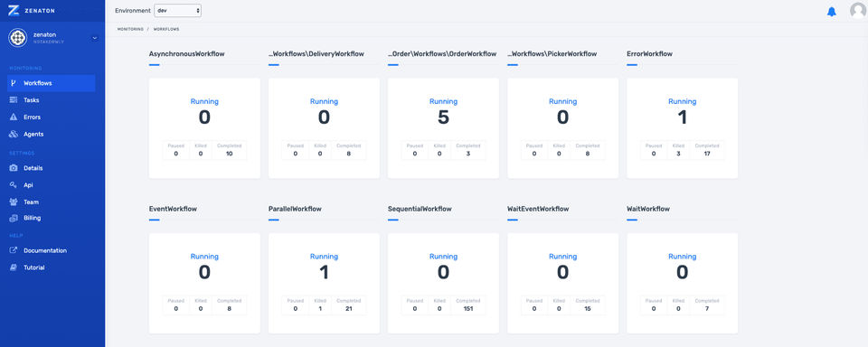
Task: Open the ParallelWorkflow heading
Action: tap(295, 210)
